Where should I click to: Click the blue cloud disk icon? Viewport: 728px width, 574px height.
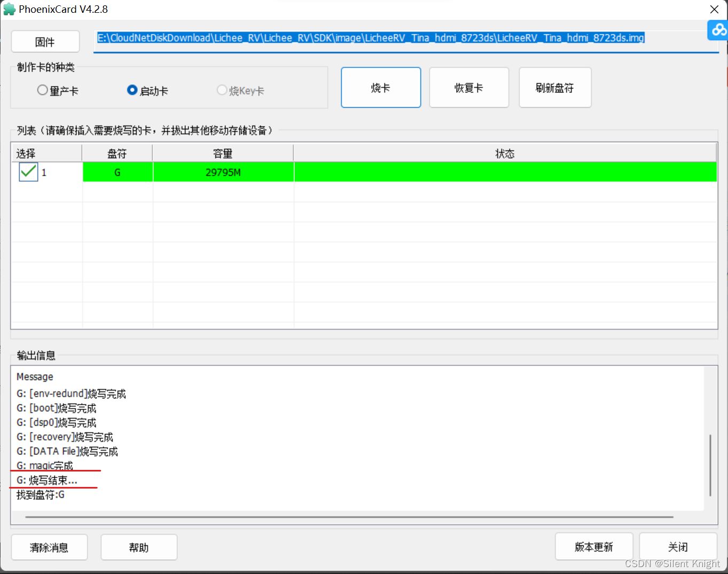[718, 30]
